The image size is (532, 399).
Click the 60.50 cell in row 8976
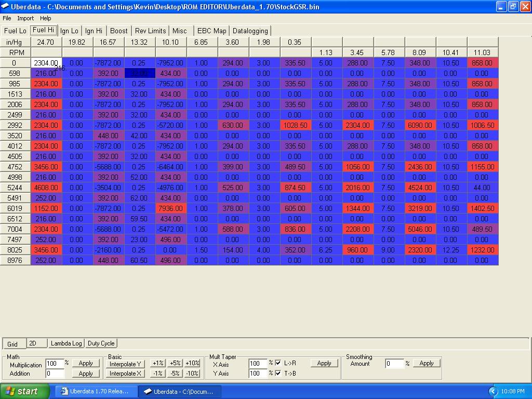coord(139,260)
